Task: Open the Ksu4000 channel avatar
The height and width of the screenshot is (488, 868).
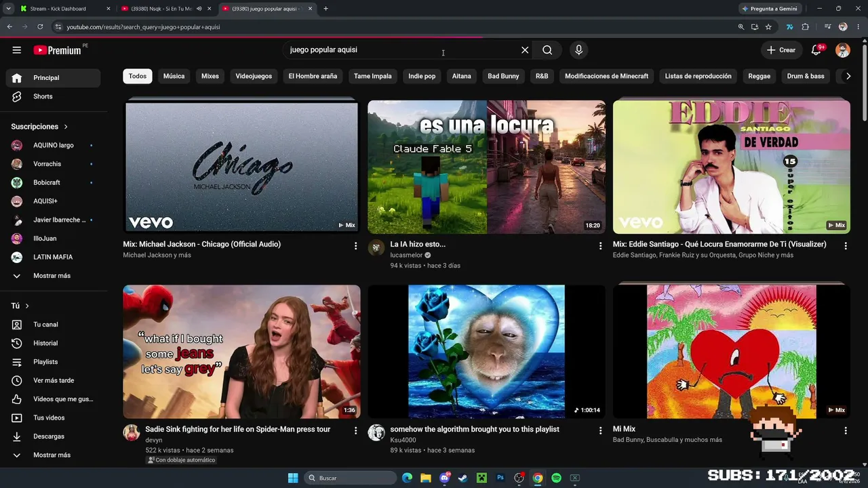Action: tap(376, 433)
